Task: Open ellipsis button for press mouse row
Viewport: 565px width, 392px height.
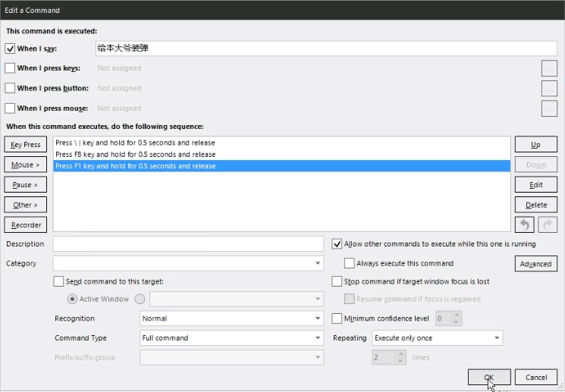Action: pyautogui.click(x=550, y=109)
